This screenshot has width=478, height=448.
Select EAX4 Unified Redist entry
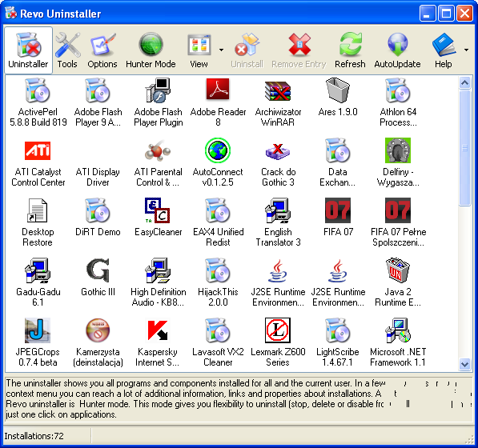(218, 222)
